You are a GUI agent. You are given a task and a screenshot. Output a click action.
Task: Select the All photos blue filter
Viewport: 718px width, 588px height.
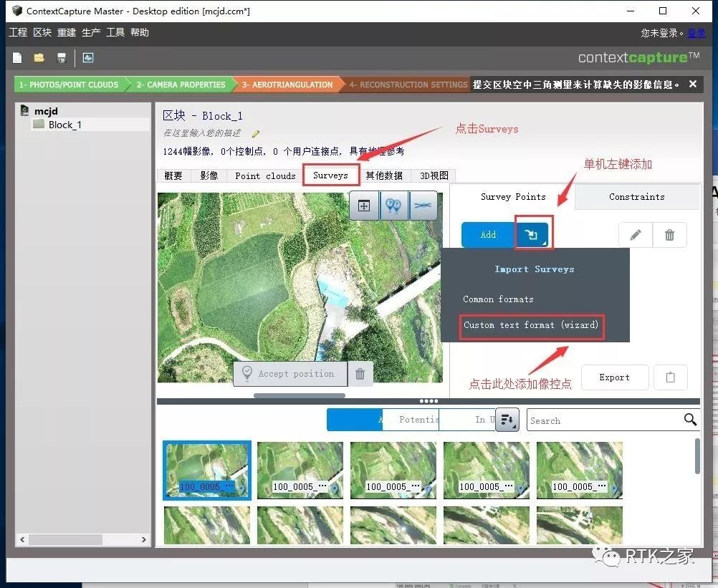355,420
